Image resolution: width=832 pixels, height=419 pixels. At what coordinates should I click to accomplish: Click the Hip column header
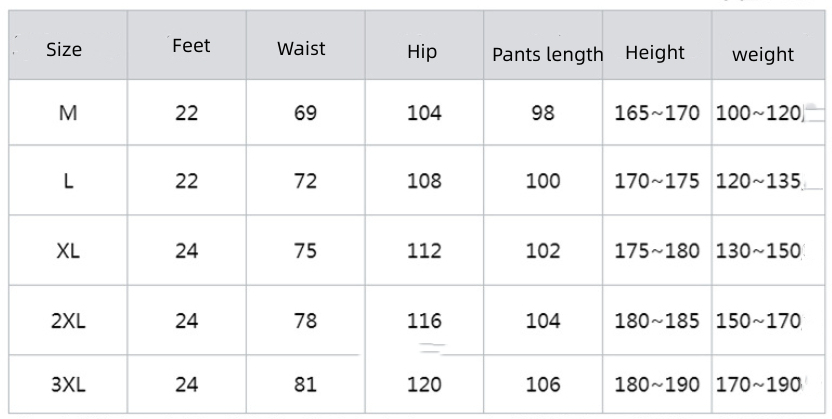click(x=422, y=52)
